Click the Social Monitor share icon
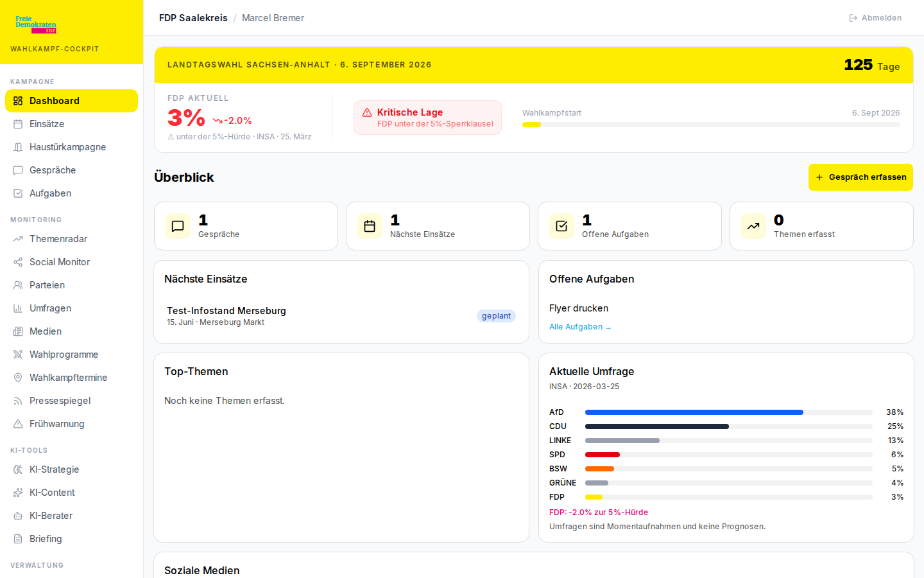This screenshot has width=924, height=578. (18, 262)
